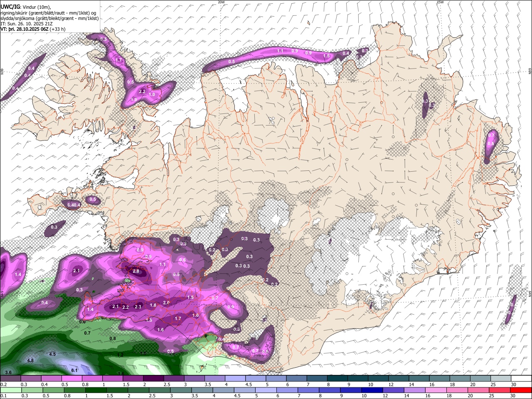
Task: Click the UWC/IG bold title text
Action: (x=10, y=7)
